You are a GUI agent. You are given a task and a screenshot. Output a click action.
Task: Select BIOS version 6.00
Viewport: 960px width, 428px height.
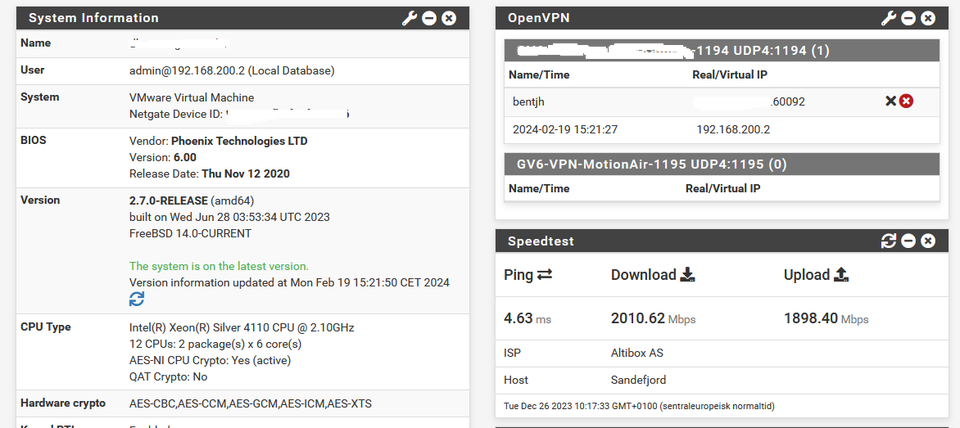pos(185,157)
